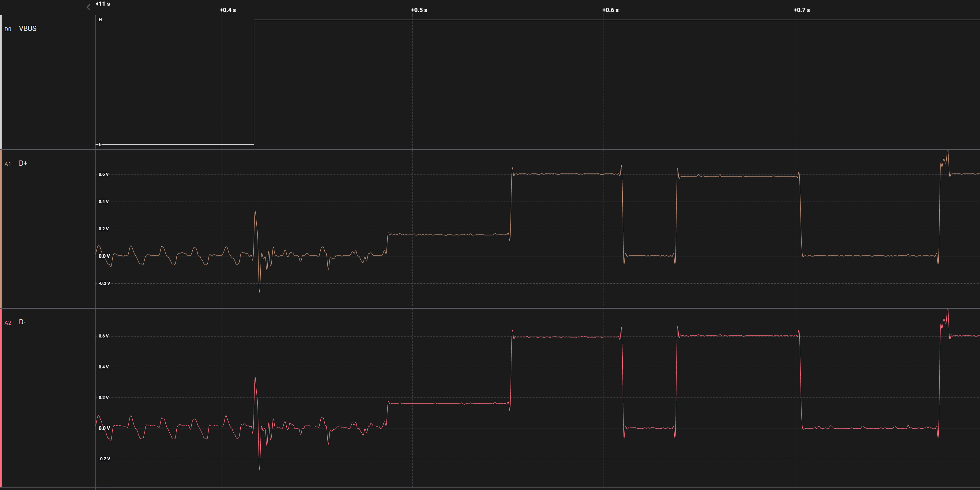Click the back chevron near the time ruler
Screen dimensions: 980x490
(88, 7)
